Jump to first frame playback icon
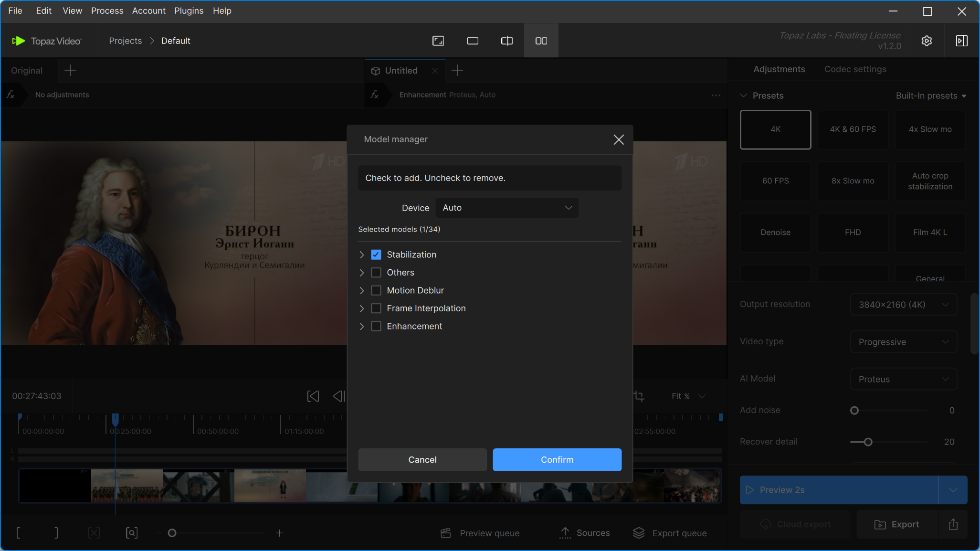This screenshot has width=980, height=551. coord(313,396)
